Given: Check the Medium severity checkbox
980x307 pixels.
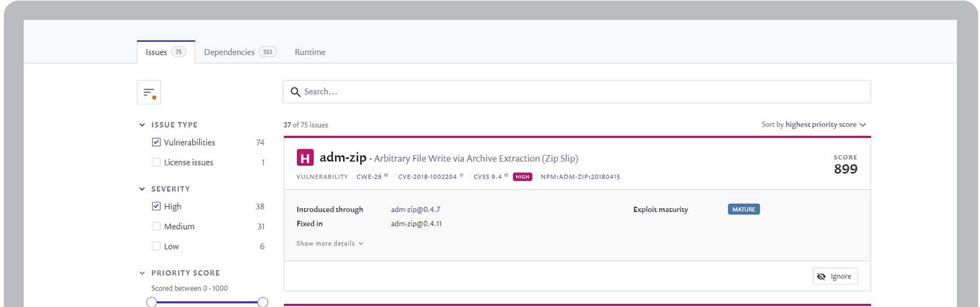Looking at the screenshot, I should point(156,226).
